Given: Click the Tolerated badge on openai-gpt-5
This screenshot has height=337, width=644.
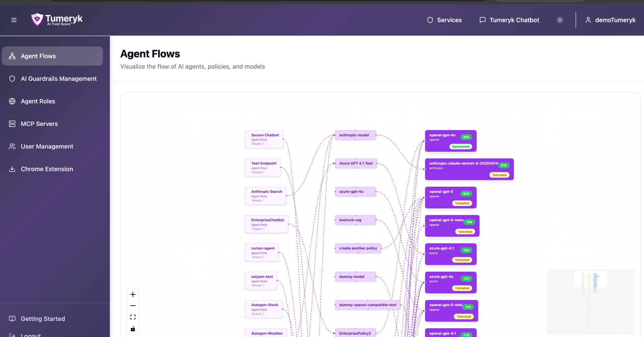Looking at the screenshot, I should click(x=462, y=203).
